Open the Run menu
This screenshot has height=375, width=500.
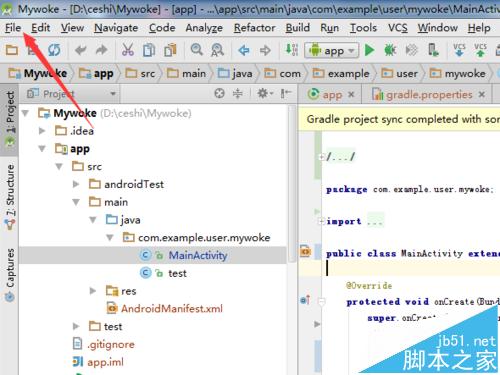tap(329, 28)
